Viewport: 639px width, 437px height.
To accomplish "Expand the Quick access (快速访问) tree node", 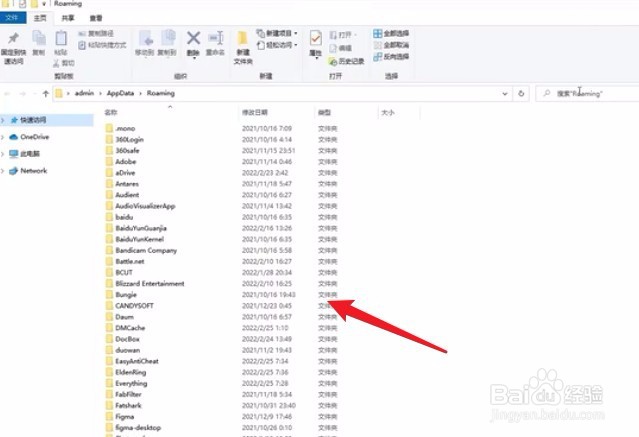I will click(3, 120).
